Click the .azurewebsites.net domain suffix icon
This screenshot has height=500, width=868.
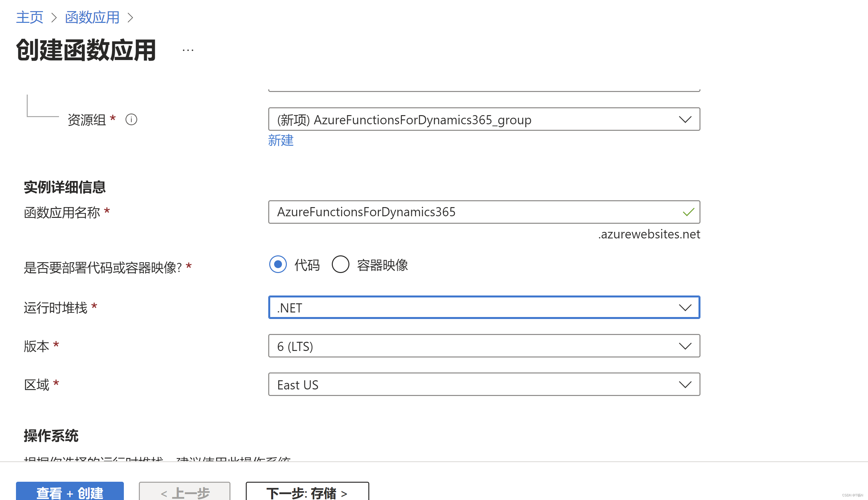pyautogui.click(x=649, y=233)
